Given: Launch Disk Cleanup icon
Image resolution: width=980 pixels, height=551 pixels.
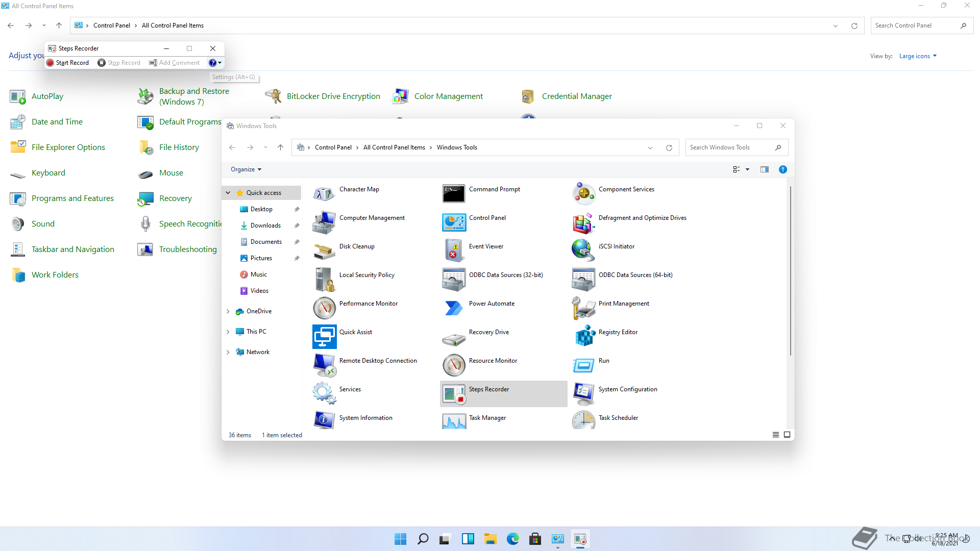Looking at the screenshot, I should coord(324,251).
